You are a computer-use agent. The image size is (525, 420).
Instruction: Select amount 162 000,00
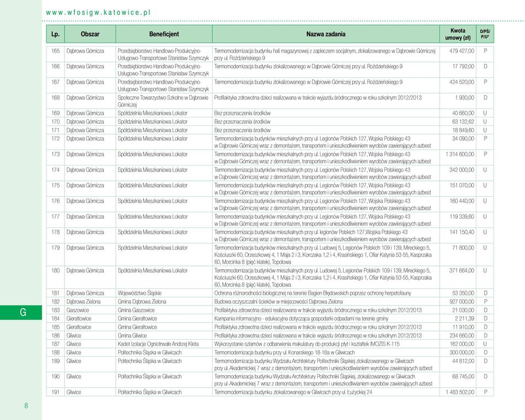[x=462, y=344]
